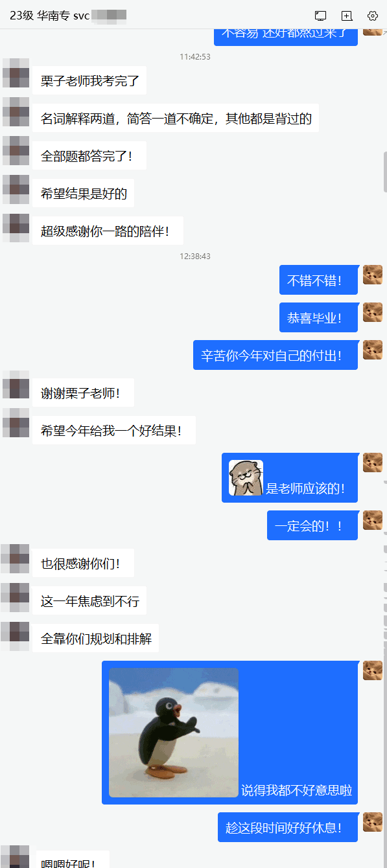
Task: Click the message 趁这段时间好好休息!
Action: [x=288, y=827]
